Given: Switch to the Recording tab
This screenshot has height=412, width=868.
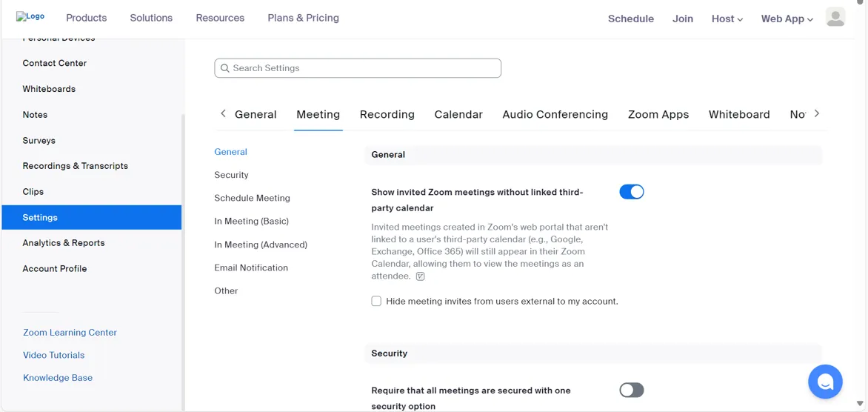Looking at the screenshot, I should click(387, 114).
